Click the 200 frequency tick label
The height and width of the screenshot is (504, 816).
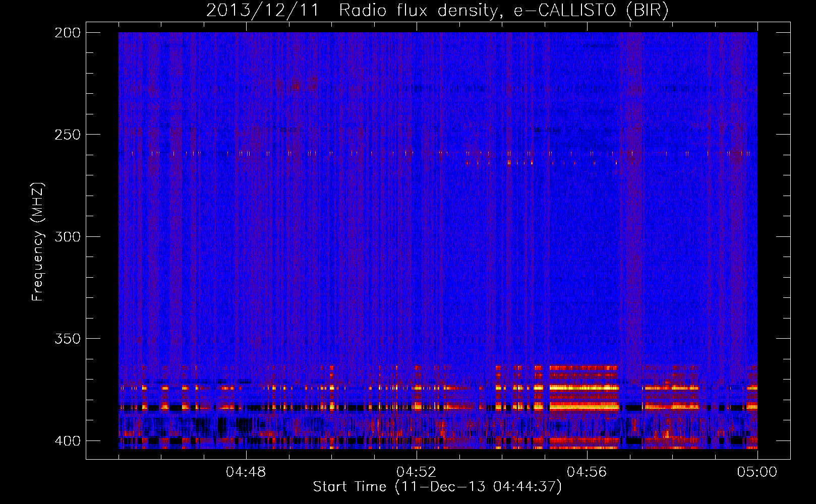click(67, 33)
